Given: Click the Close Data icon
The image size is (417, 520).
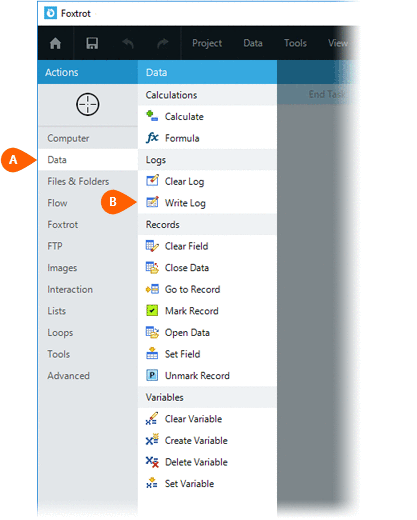Looking at the screenshot, I should pos(152,268).
